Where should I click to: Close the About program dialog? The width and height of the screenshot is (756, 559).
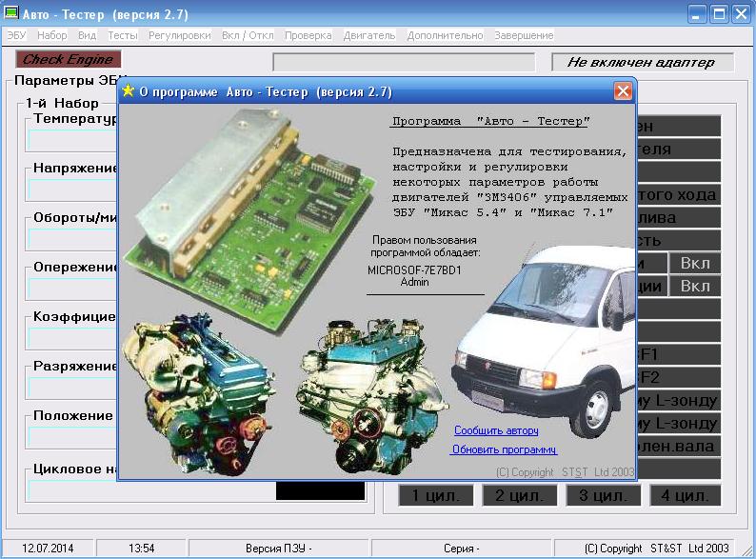click(623, 91)
